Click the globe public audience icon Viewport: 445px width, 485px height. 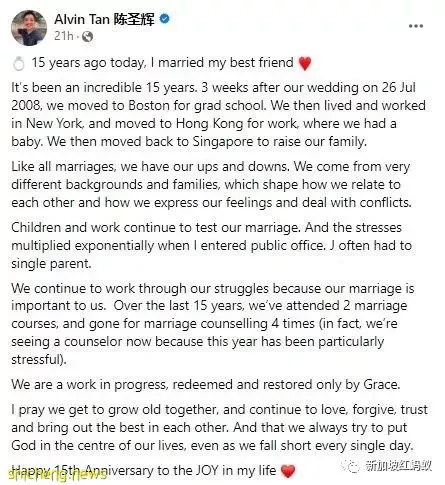coord(87,36)
